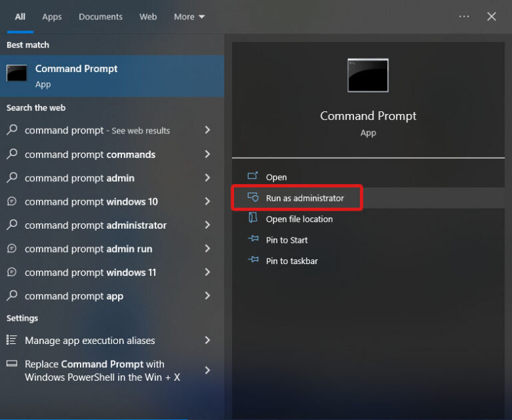Click the Pin to Start pin icon
This screenshot has height=420, width=512.
(x=253, y=240)
